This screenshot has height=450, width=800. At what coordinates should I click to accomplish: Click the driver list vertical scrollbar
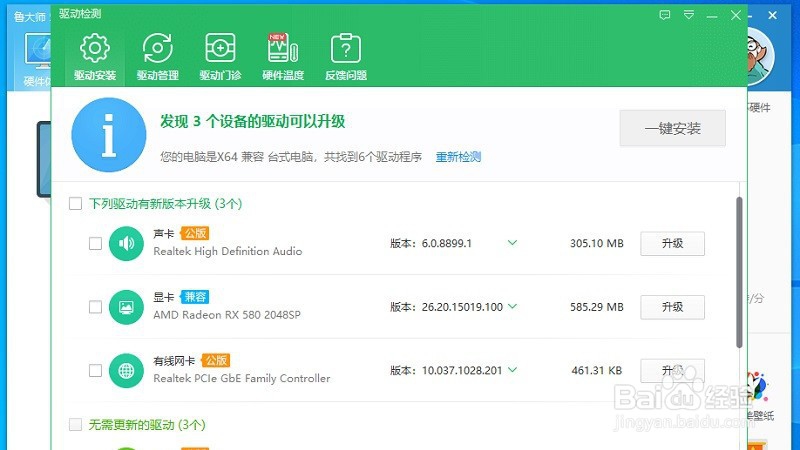tap(739, 272)
